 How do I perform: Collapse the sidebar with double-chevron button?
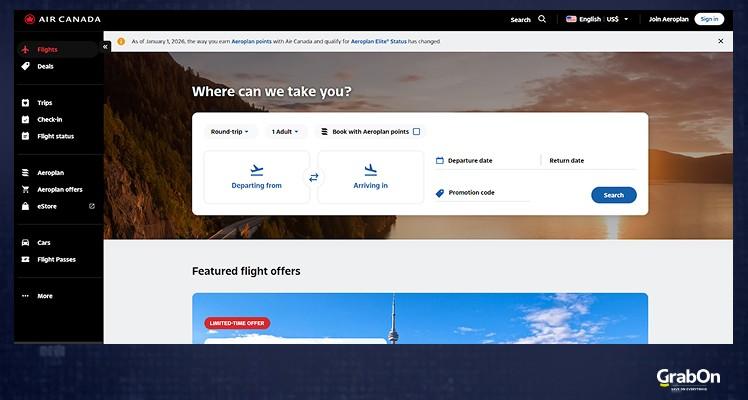tap(105, 47)
